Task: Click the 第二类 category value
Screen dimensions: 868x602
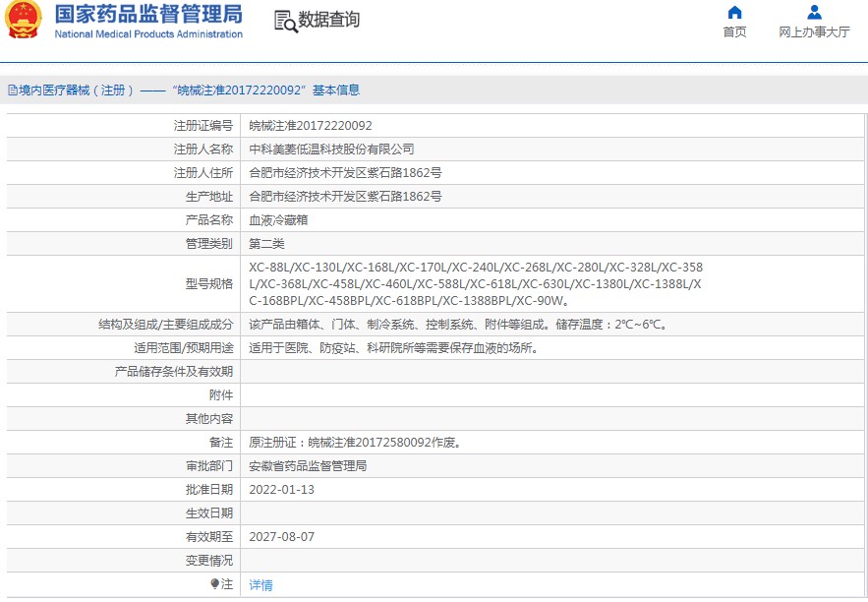Action: (266, 244)
